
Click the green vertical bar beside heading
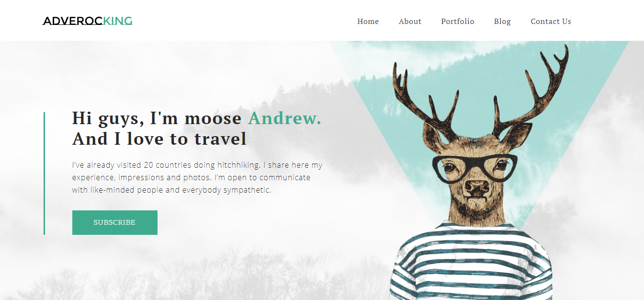click(44, 173)
